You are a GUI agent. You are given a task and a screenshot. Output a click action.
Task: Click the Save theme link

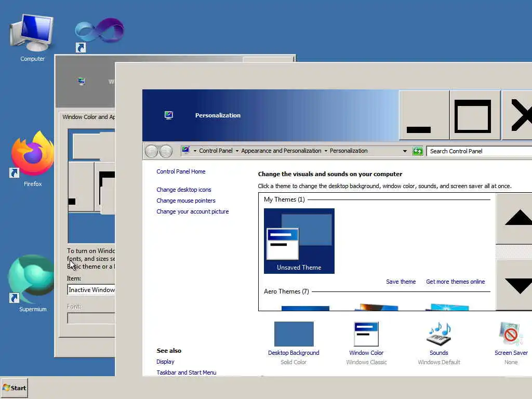coord(401,282)
